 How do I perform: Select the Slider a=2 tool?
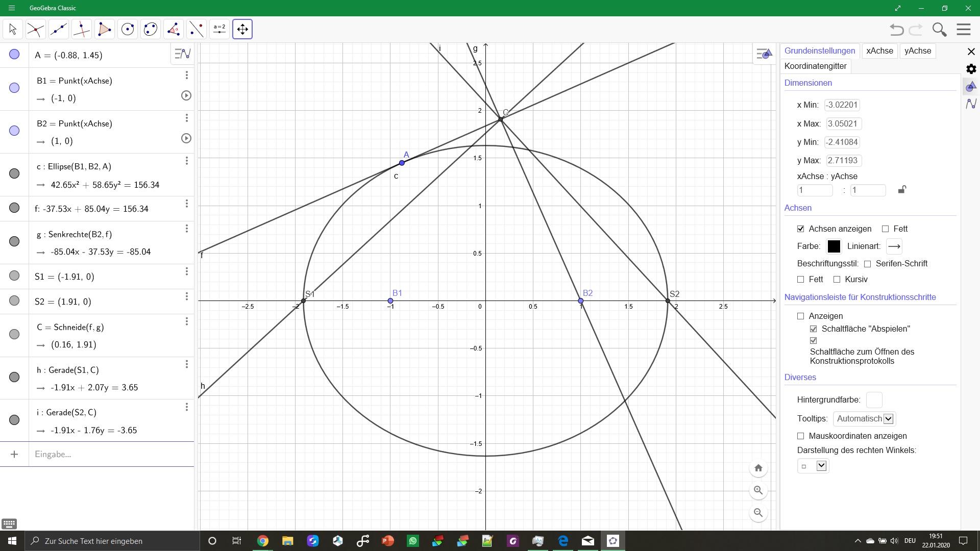pyautogui.click(x=219, y=29)
